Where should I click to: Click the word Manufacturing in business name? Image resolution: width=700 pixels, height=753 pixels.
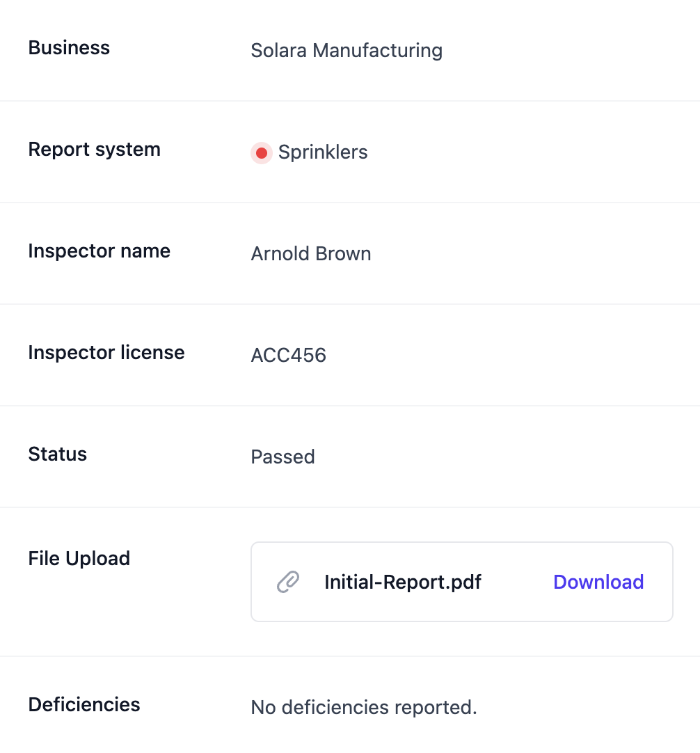point(377,51)
